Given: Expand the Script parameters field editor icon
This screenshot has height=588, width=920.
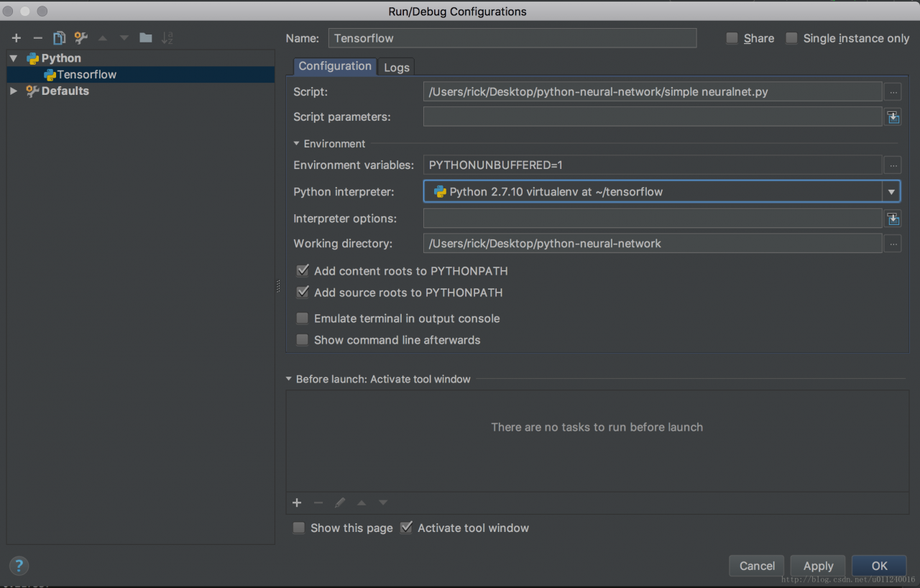Looking at the screenshot, I should [893, 116].
